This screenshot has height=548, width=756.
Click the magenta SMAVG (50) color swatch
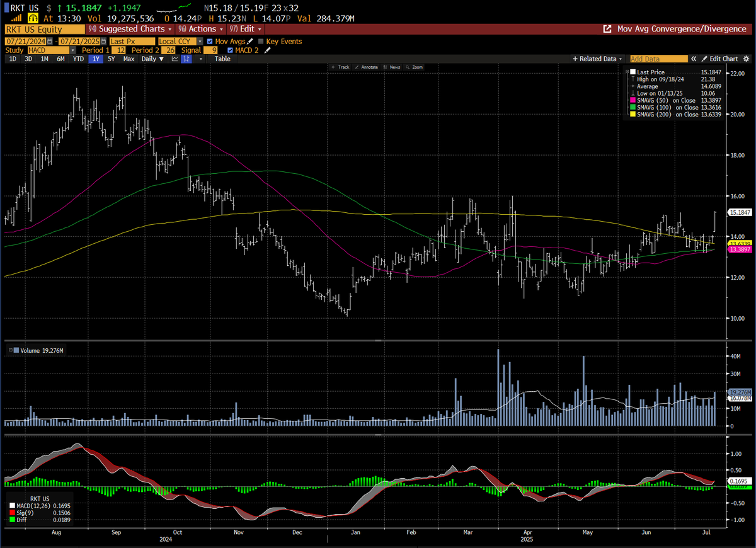click(633, 100)
